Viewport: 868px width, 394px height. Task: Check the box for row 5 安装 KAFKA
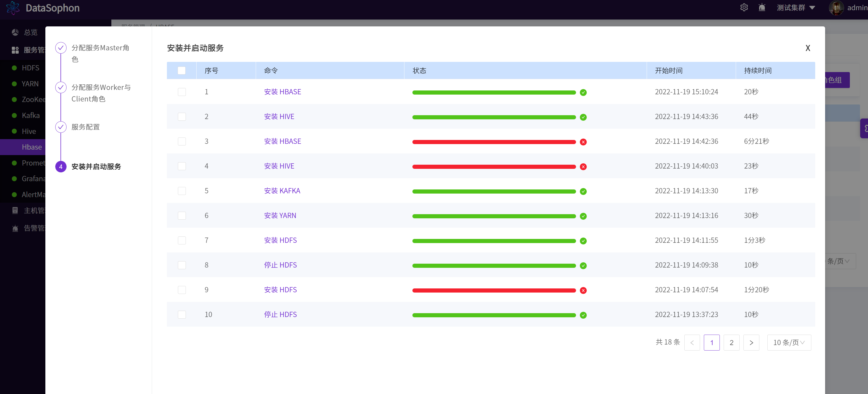(x=182, y=191)
